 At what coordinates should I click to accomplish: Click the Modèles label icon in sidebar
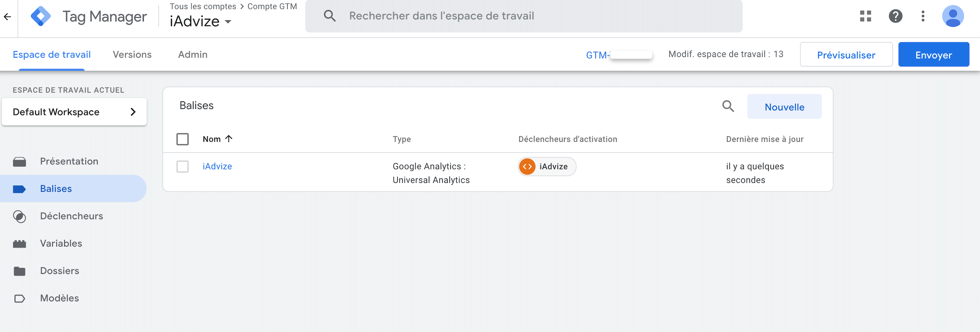click(x=19, y=299)
